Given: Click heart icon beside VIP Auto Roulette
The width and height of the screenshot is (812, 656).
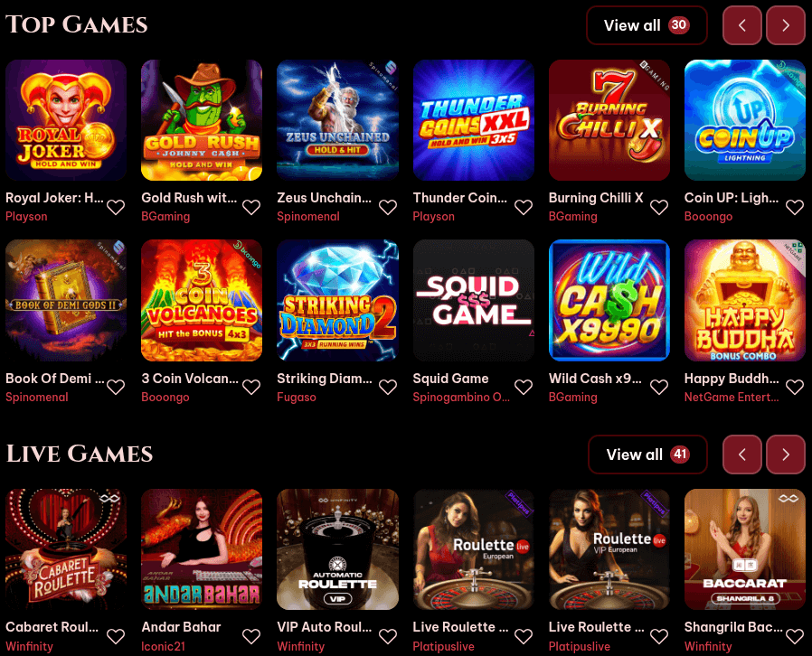Looking at the screenshot, I should point(387,636).
